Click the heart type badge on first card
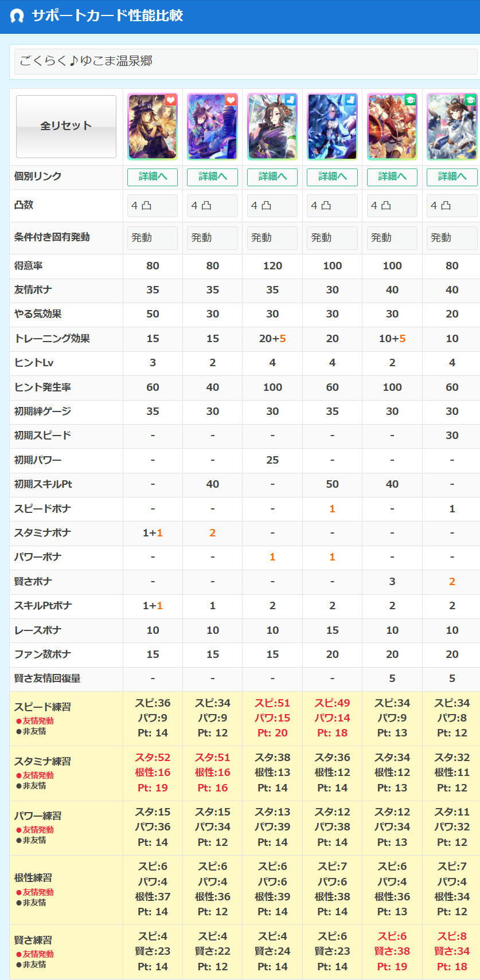This screenshot has height=980, width=480. click(x=171, y=100)
